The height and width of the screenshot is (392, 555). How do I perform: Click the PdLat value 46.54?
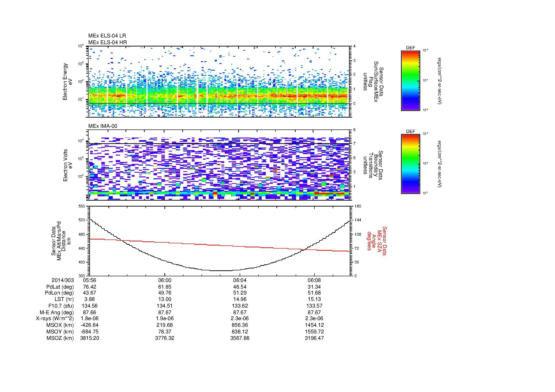tap(240, 287)
